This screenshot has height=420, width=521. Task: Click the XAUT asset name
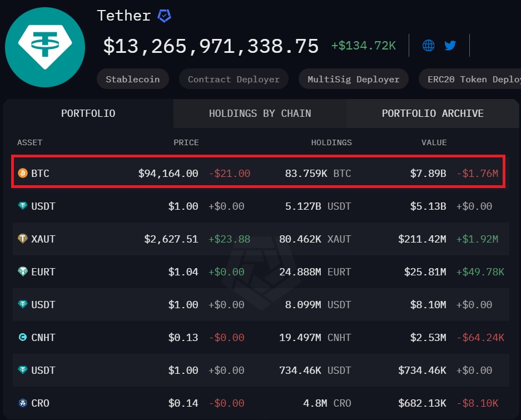(43, 239)
